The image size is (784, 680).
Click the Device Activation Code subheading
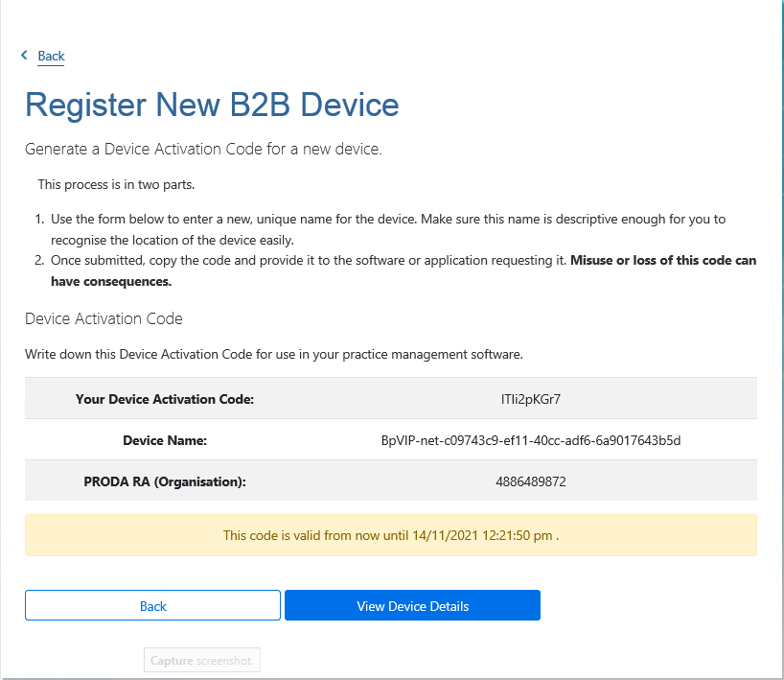tap(104, 318)
